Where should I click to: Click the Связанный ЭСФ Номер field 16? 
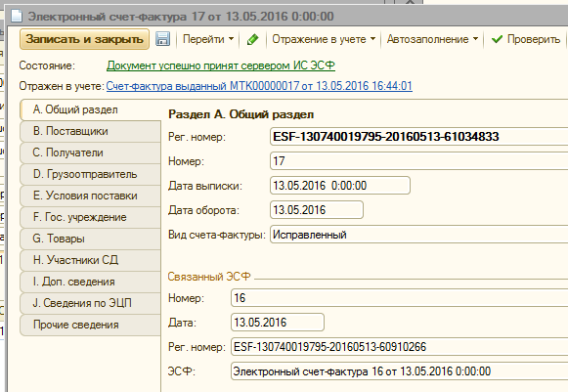pos(399,298)
